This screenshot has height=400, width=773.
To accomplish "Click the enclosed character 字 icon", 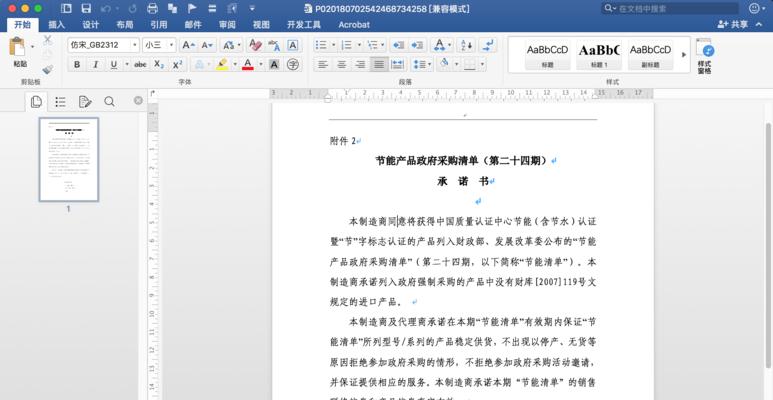I will click(x=293, y=65).
